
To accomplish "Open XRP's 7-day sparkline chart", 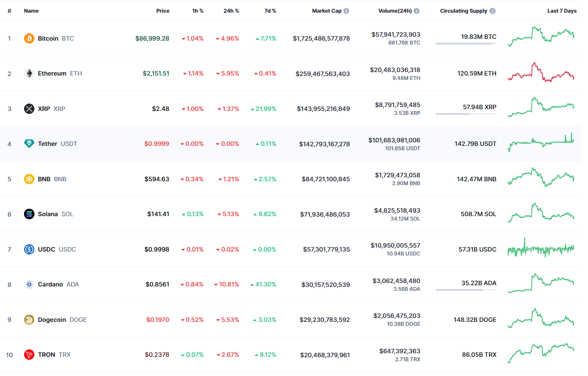I will click(541, 107).
